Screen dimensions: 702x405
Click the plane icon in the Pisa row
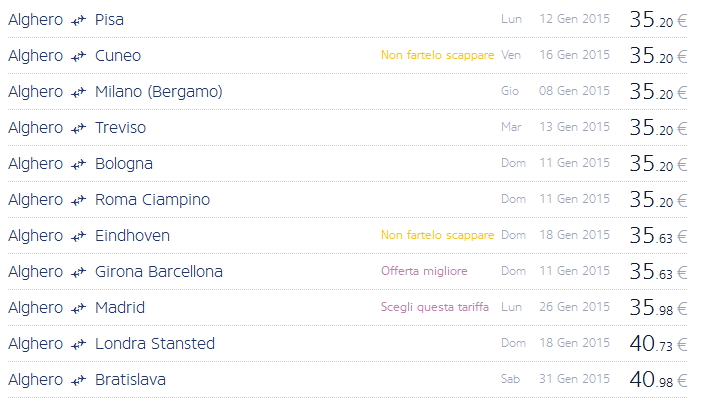click(79, 20)
